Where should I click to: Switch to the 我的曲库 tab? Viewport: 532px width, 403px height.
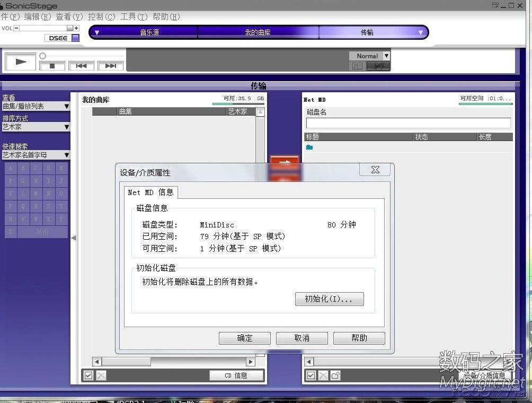pyautogui.click(x=258, y=32)
